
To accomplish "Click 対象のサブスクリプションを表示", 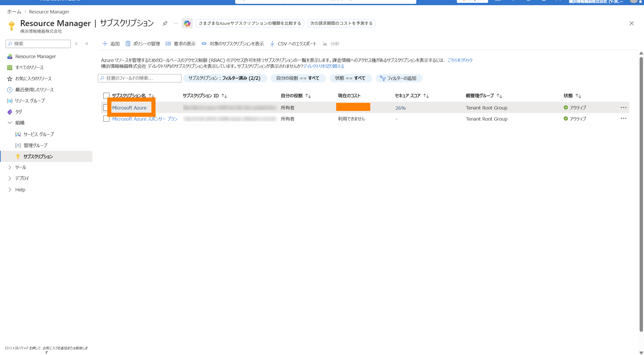I will pyautogui.click(x=233, y=44).
